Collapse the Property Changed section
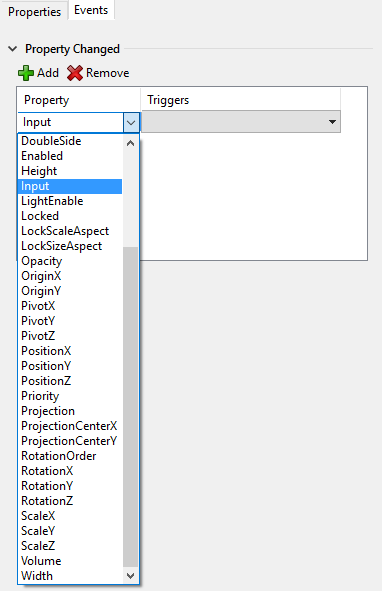Image resolution: width=382 pixels, height=591 pixels. tap(12, 49)
